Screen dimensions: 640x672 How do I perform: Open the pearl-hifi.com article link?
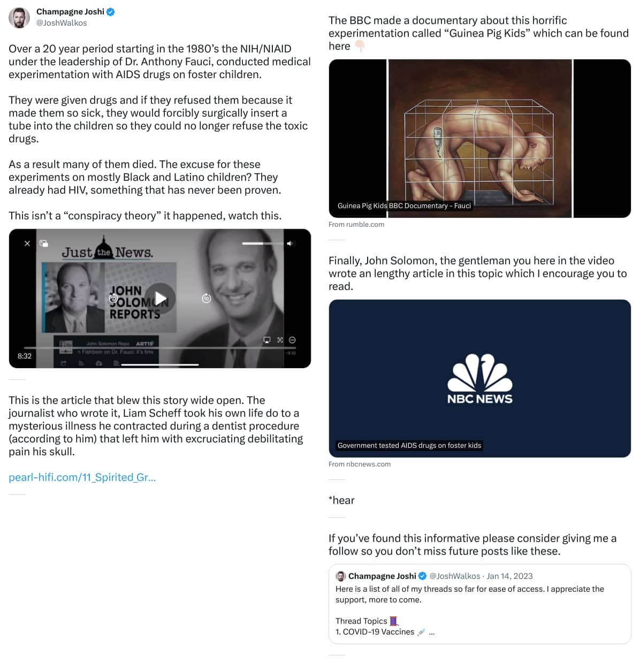coord(82,477)
